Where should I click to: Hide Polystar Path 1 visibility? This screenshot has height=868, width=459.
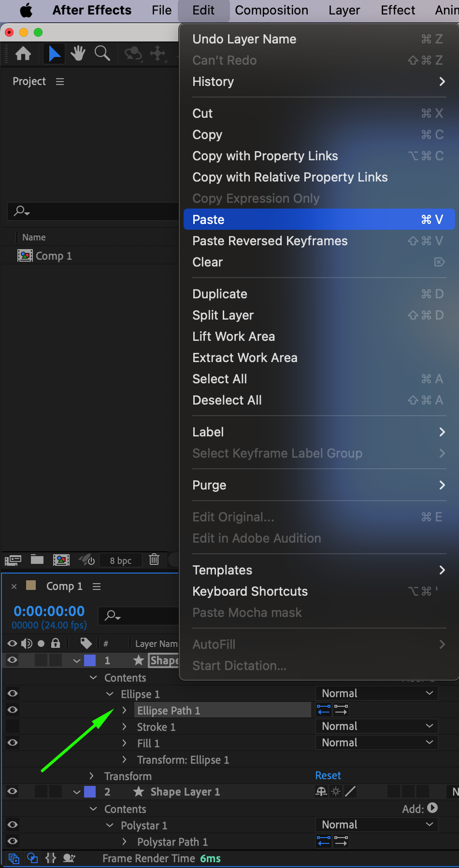coord(13,841)
